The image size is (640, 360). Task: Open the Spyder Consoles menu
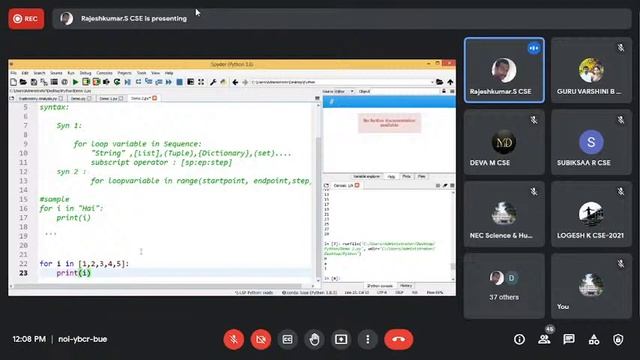104,73
